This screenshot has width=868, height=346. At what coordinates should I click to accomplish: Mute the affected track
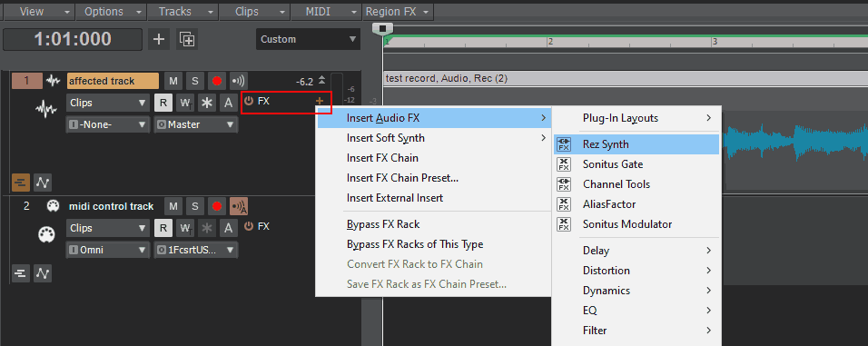[173, 81]
